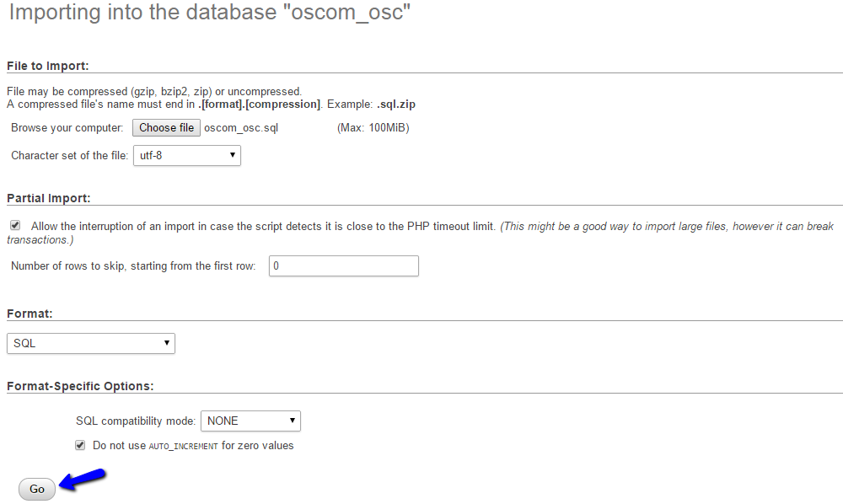The height and width of the screenshot is (504, 843).
Task: Click the page title Importing into the database
Action: coord(207,13)
